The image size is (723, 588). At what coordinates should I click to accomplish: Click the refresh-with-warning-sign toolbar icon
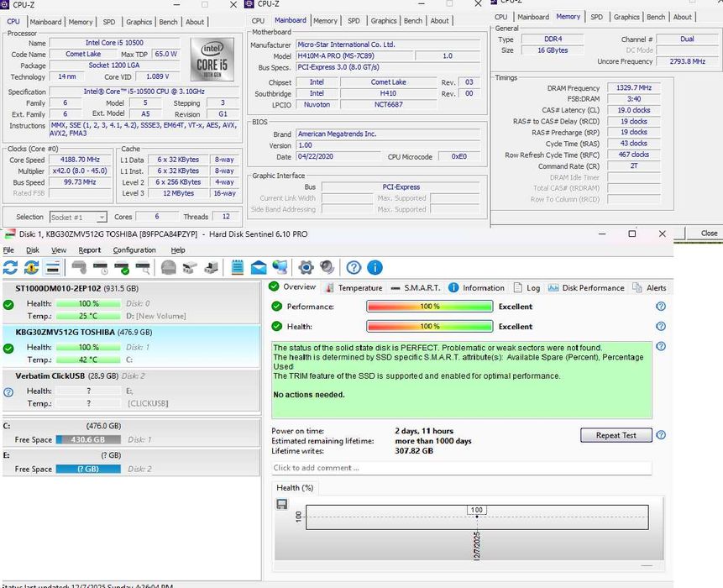pos(31,267)
